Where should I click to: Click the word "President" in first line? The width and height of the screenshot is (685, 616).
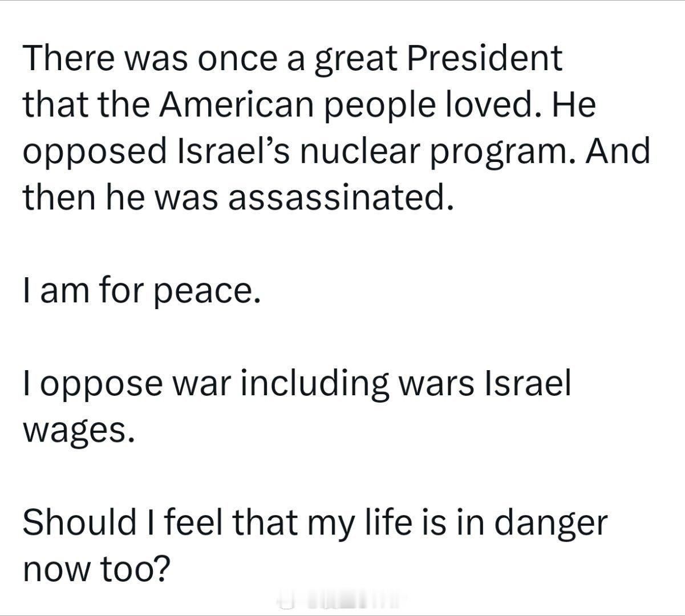484,58
